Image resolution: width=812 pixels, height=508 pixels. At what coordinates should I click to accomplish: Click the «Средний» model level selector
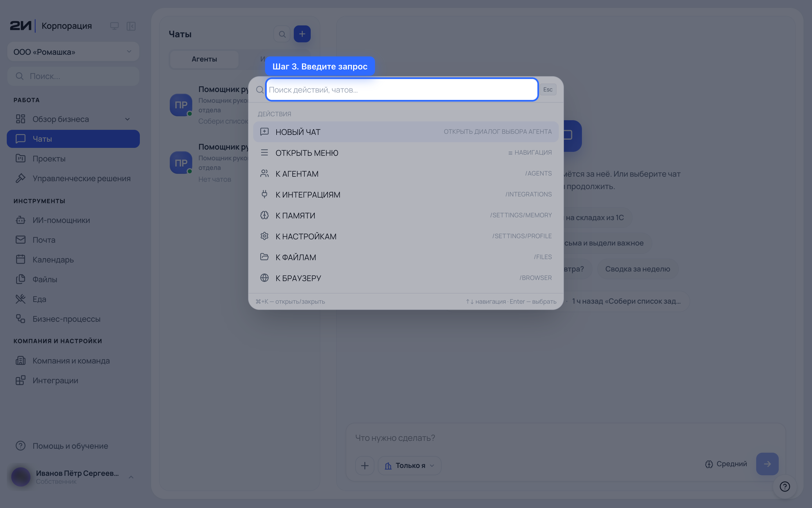726,464
